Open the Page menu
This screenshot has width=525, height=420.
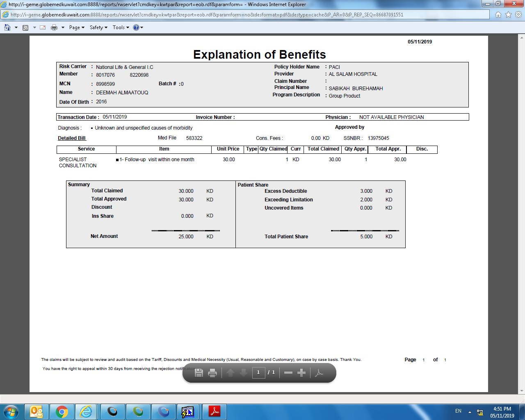click(76, 27)
